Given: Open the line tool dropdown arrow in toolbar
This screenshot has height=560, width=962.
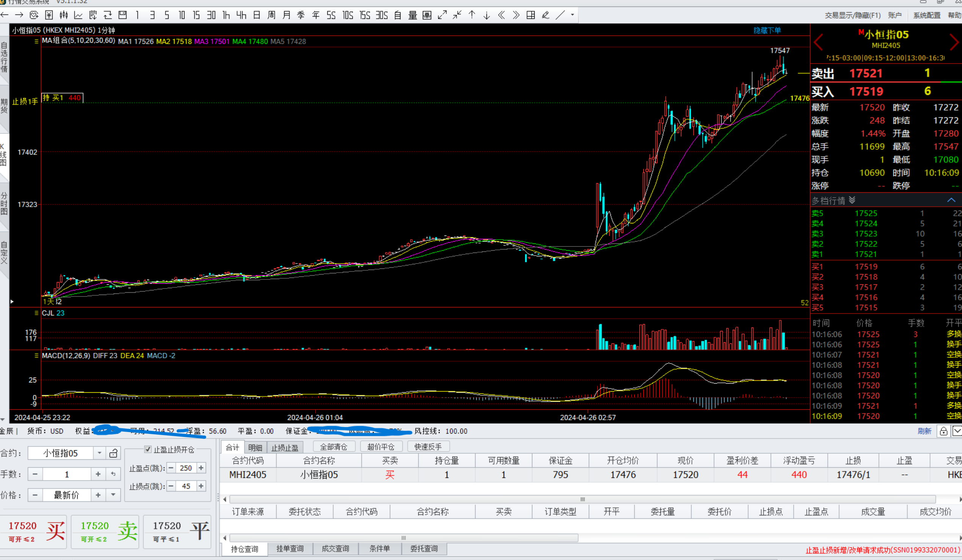Looking at the screenshot, I should (572, 15).
